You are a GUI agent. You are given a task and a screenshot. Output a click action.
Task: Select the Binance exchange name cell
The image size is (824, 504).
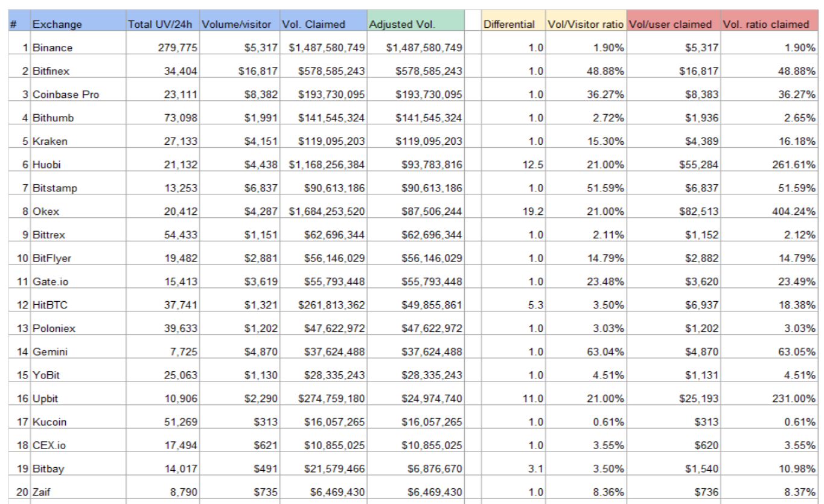coord(77,48)
